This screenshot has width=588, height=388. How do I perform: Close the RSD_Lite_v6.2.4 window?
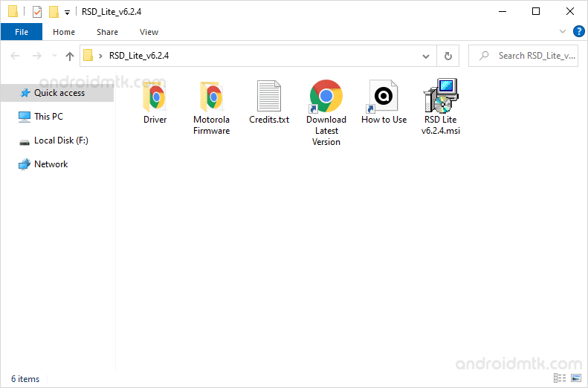(570, 12)
